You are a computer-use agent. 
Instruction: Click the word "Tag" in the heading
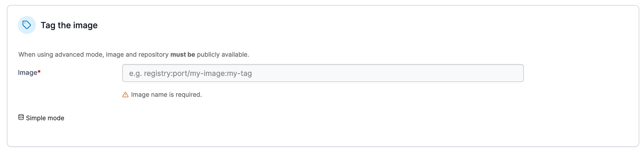click(48, 25)
